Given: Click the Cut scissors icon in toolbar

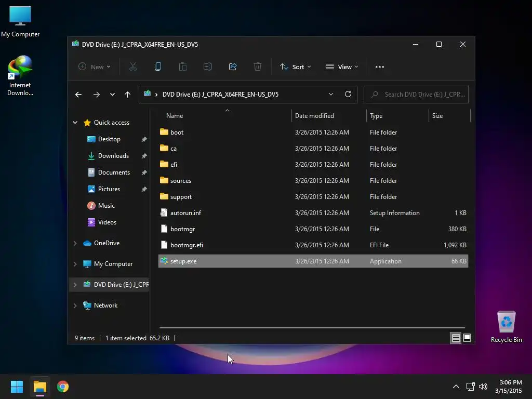Looking at the screenshot, I should tap(133, 67).
